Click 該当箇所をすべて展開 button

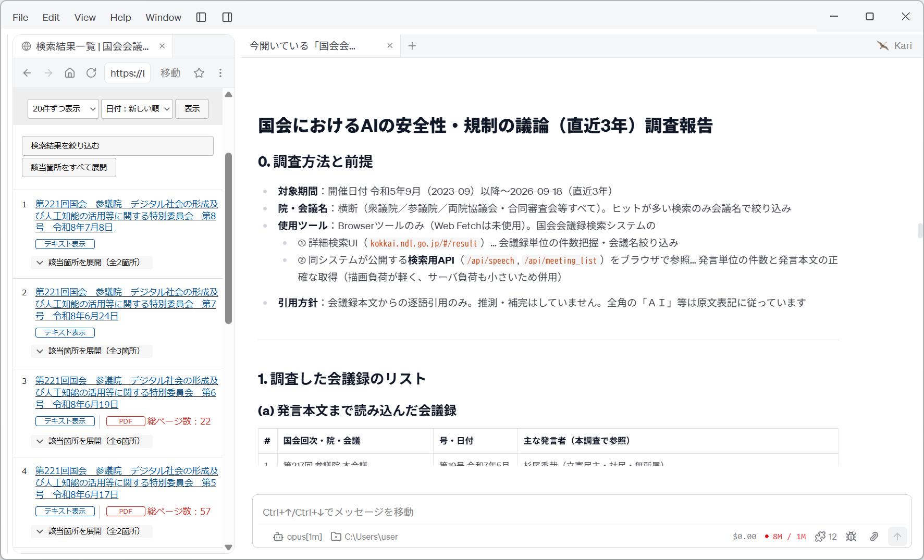[69, 168]
